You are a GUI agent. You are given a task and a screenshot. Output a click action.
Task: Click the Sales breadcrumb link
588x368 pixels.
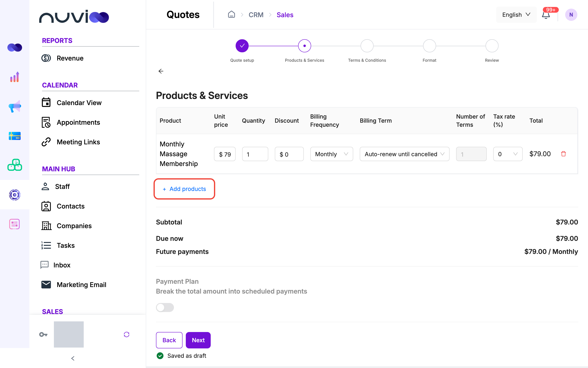(285, 15)
